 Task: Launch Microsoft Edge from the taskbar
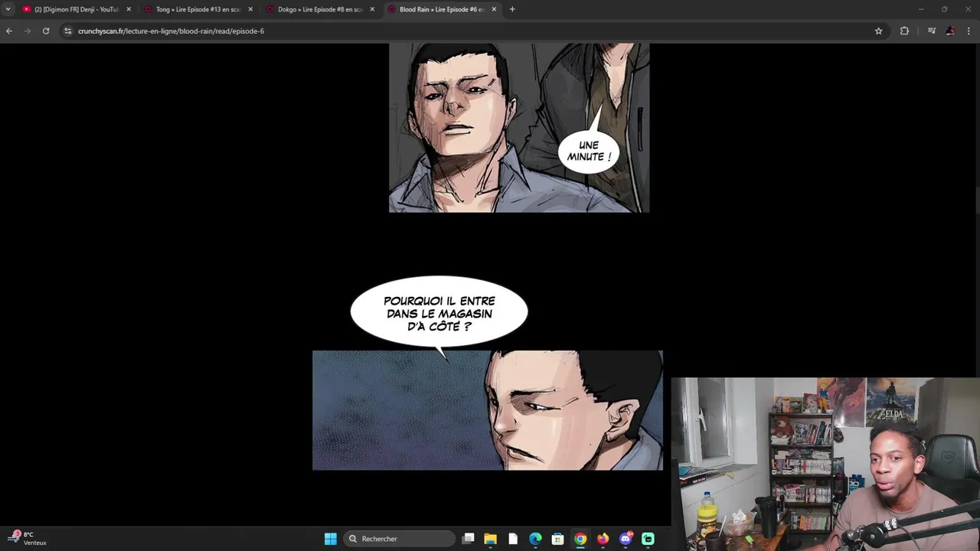coord(535,539)
